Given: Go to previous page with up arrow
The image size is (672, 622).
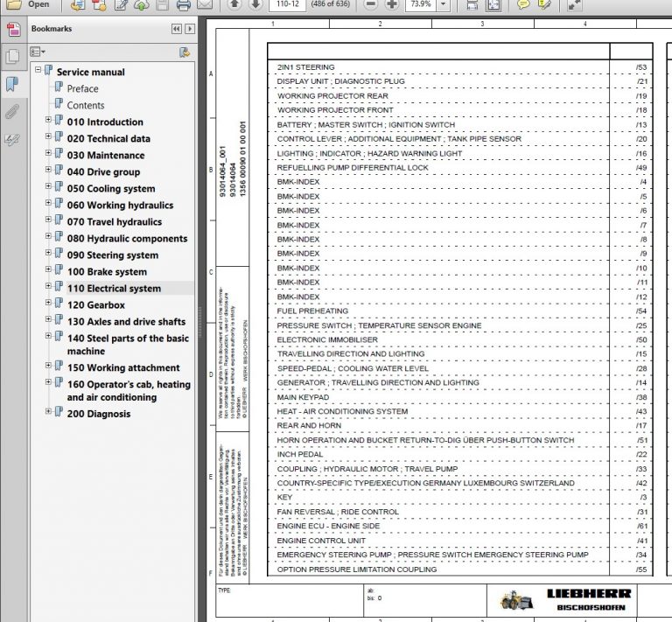Looking at the screenshot, I should (x=234, y=4).
